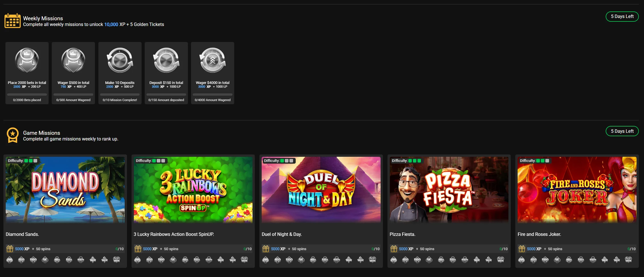Viewport: 644px width, 277px height.
Task: Select the 100x badge under Pizza Fiesta
Action: pos(465,260)
